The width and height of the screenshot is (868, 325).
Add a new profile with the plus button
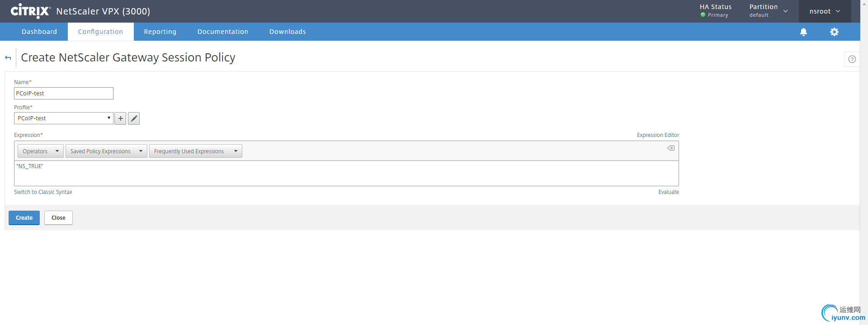(120, 118)
